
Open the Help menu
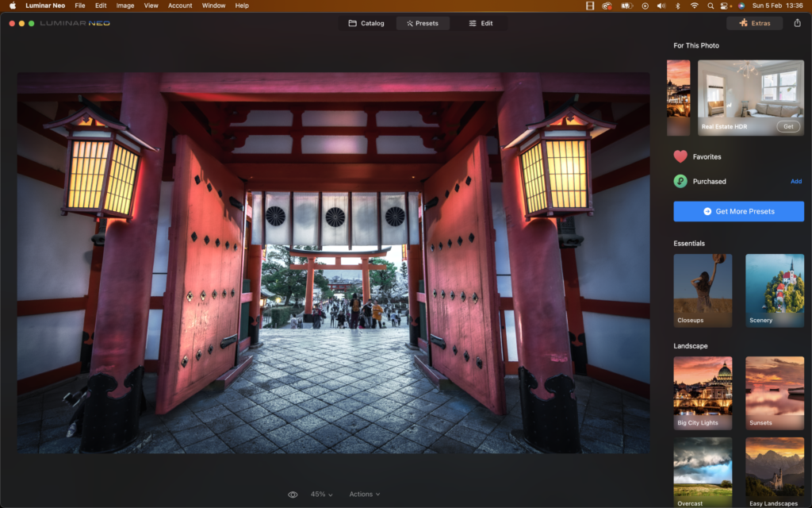[x=242, y=6]
